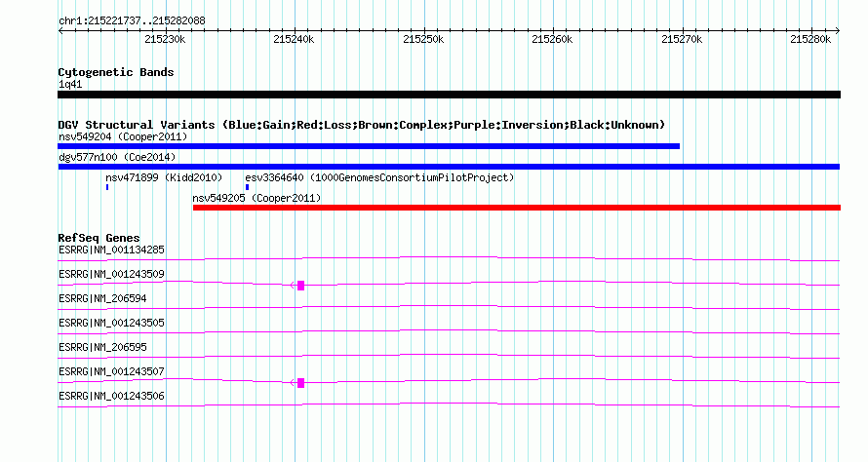Image resolution: width=868 pixels, height=462 pixels.
Task: Click the ESRRG|NM_001243506 transcript label
Action: point(111,396)
